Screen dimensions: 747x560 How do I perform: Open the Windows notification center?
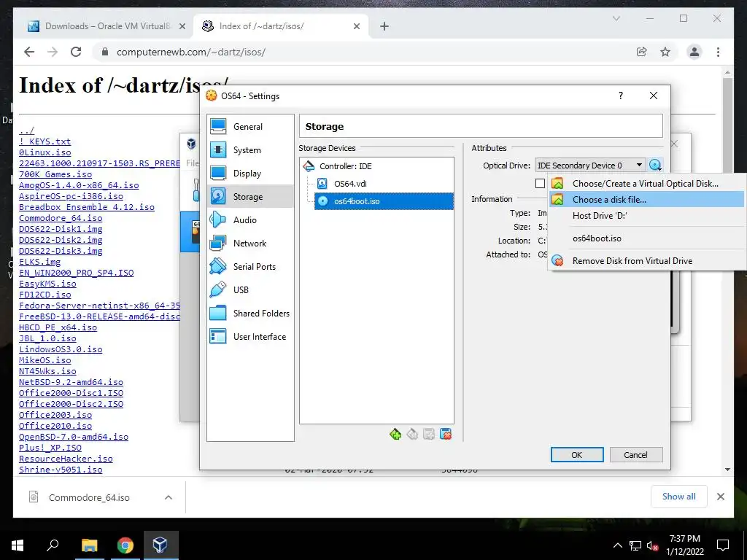723,545
